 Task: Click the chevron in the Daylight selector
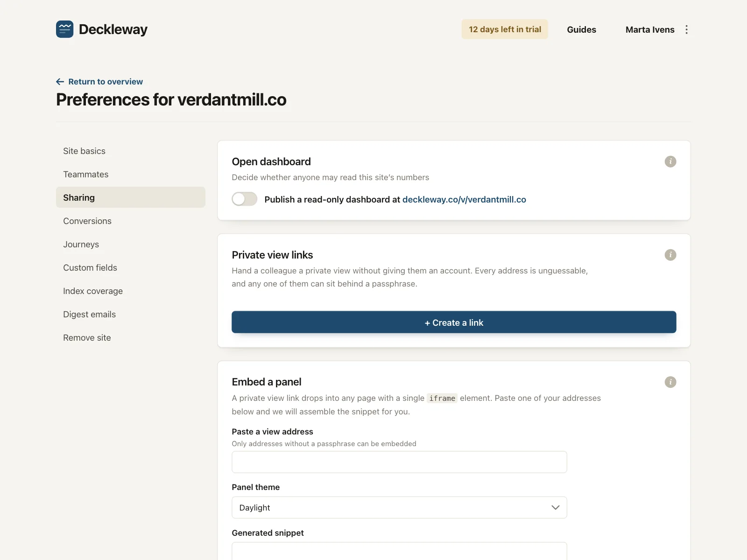(555, 507)
